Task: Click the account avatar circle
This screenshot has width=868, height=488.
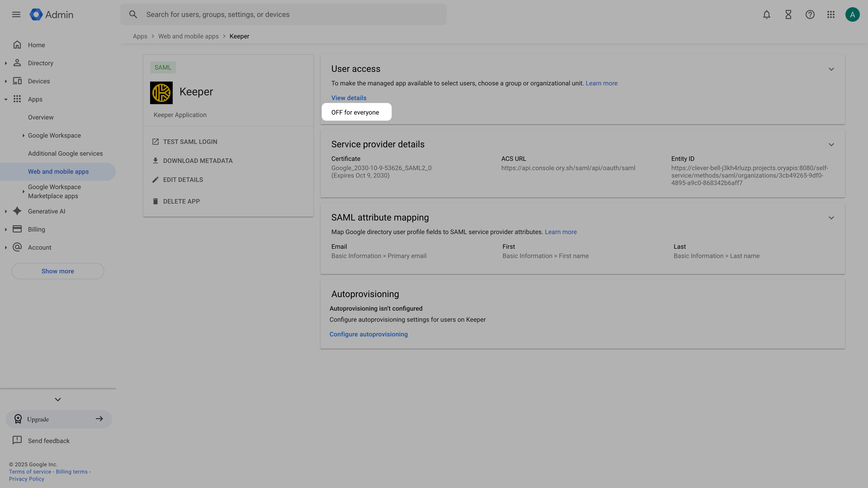Action: (852, 14)
